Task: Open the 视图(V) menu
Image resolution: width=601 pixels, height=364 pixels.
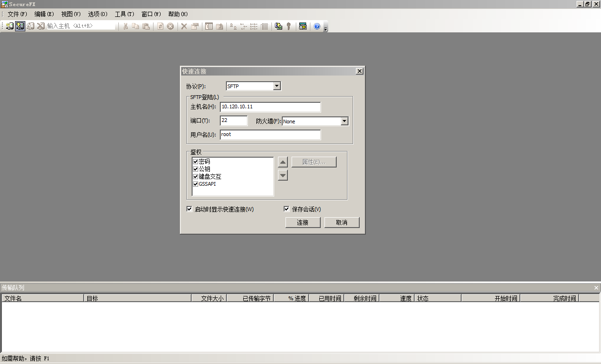Action: (x=71, y=14)
